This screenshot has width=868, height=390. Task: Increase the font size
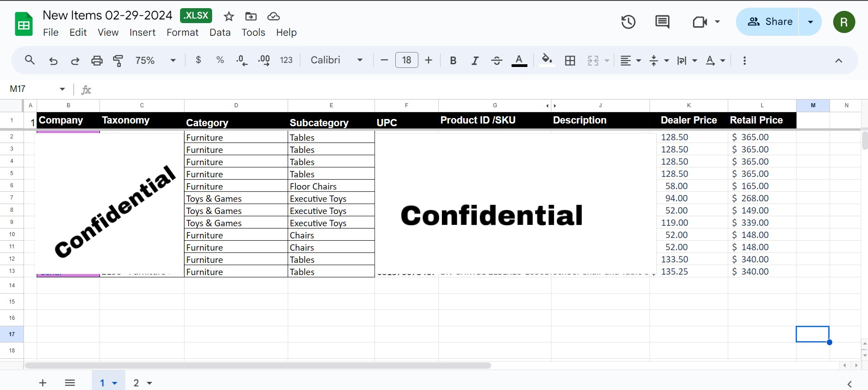click(x=429, y=60)
